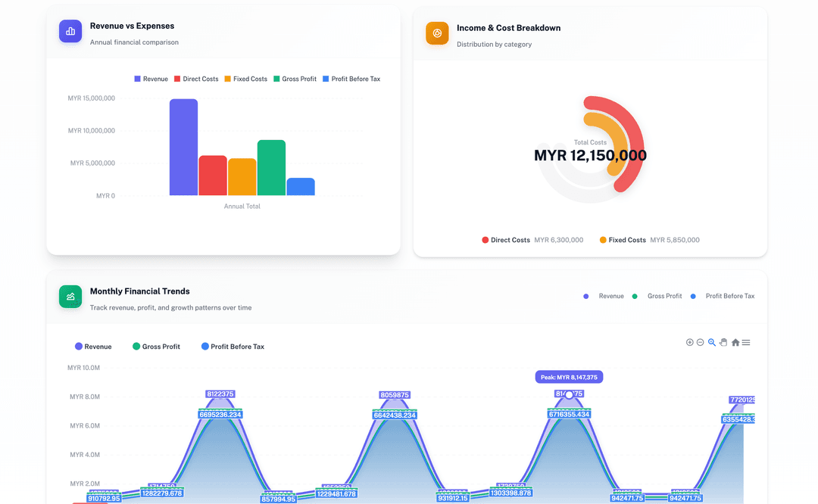Image resolution: width=818 pixels, height=504 pixels.
Task: Click the green trends icon beside Monthly Financial Trends
Action: [70, 297]
